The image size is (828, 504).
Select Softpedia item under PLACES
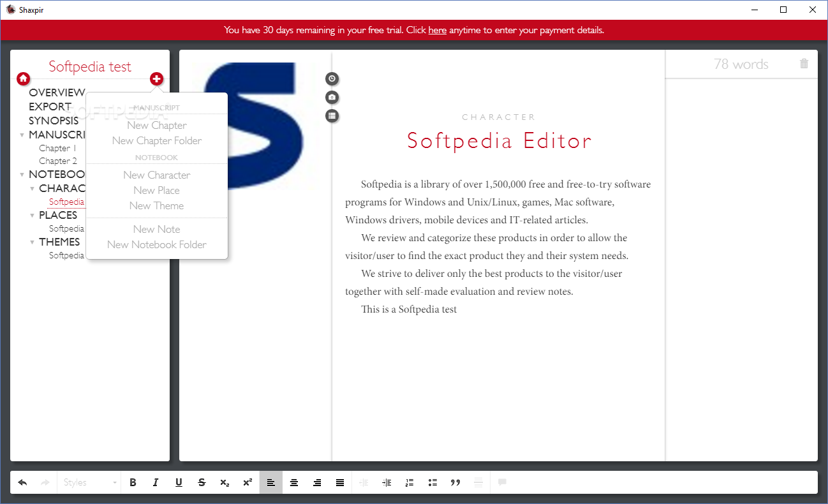coord(66,228)
